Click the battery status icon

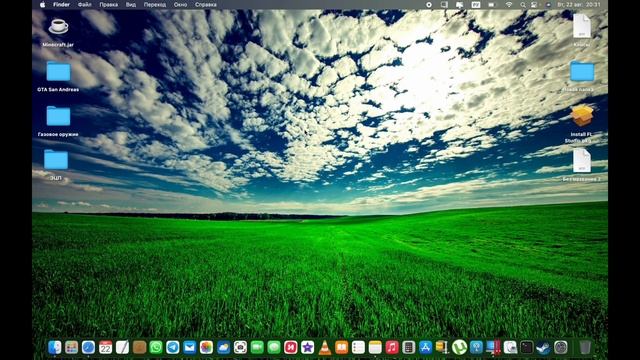[x=491, y=5]
